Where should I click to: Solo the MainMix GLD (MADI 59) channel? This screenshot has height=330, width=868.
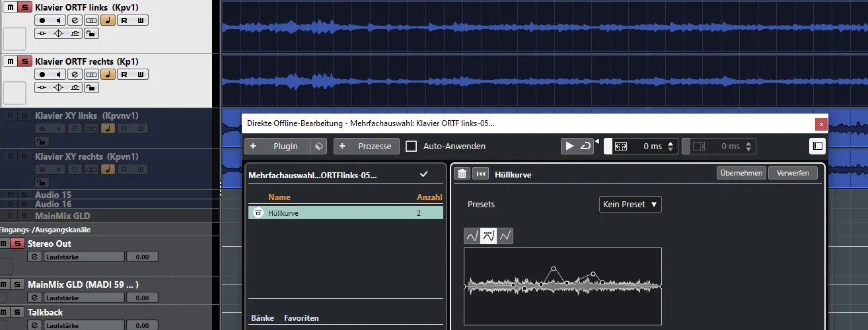point(17,284)
